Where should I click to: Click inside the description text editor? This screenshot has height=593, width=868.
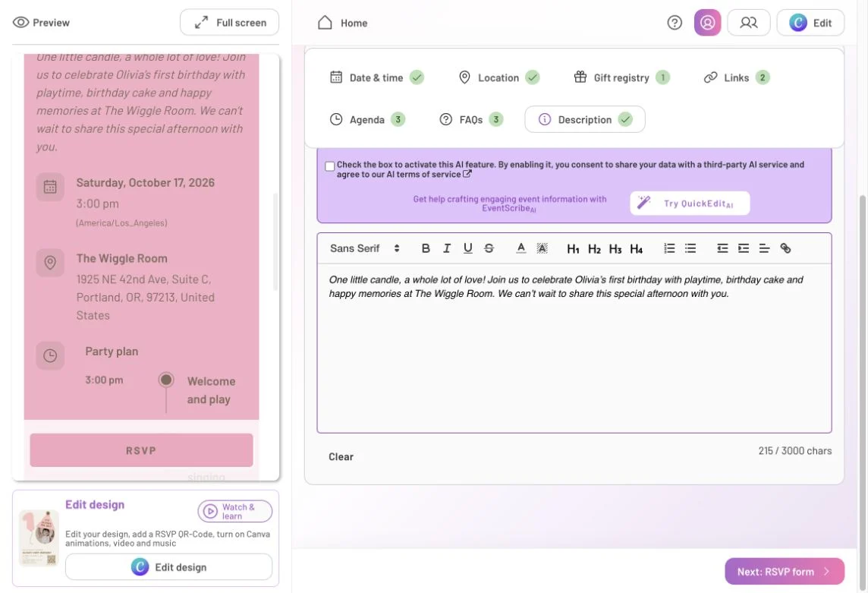tap(574, 348)
